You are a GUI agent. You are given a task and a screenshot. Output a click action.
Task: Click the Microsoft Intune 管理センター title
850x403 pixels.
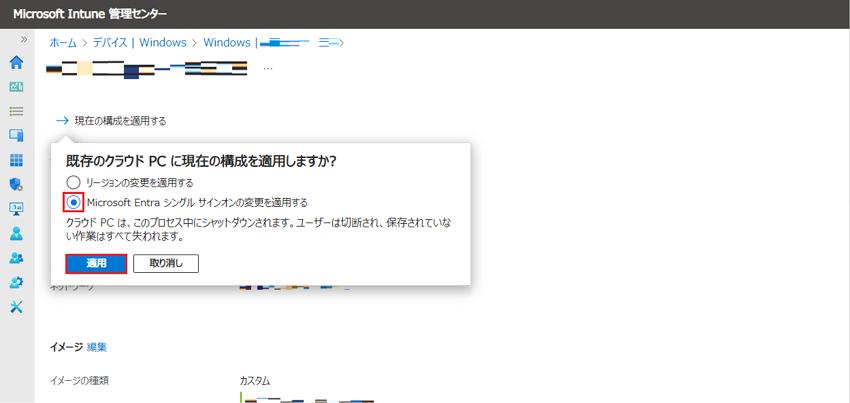[89, 14]
